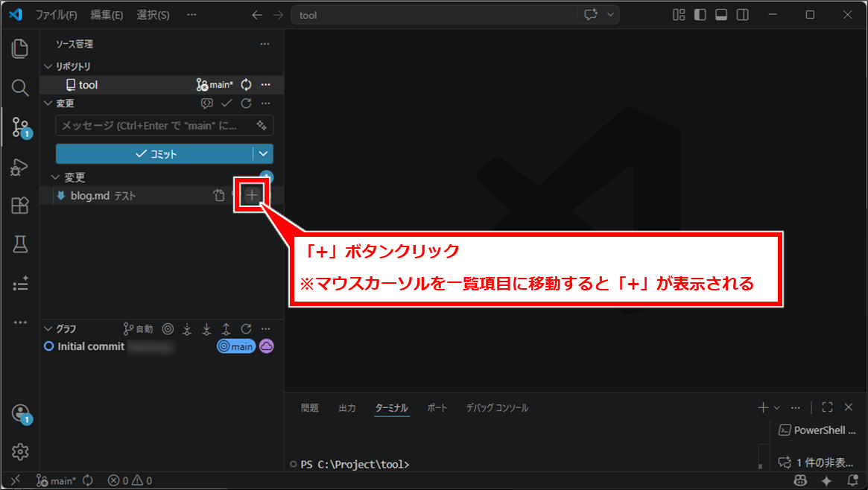The height and width of the screenshot is (490, 868).
Task: Stage blog.md with the plus icon
Action: [x=253, y=195]
